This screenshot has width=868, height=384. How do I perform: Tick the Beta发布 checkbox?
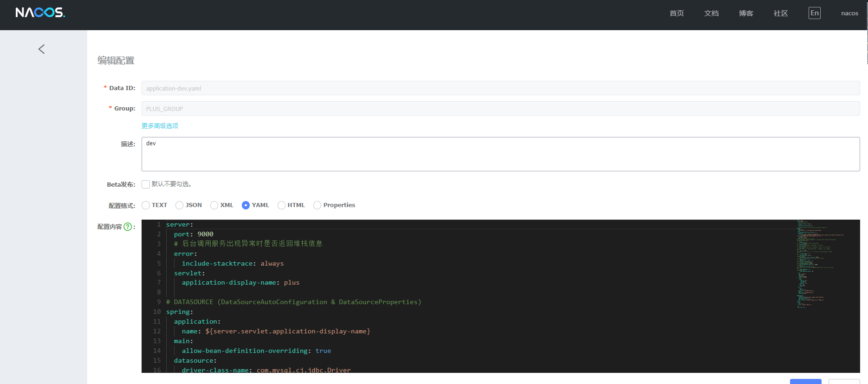[x=146, y=184]
